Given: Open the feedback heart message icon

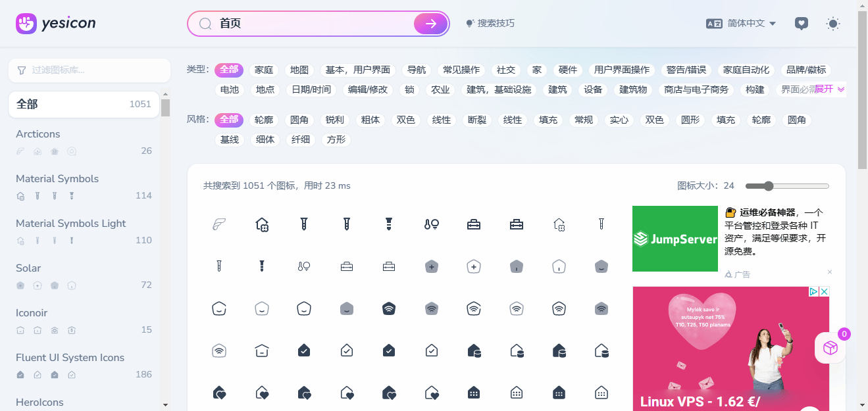Looking at the screenshot, I should pos(801,24).
